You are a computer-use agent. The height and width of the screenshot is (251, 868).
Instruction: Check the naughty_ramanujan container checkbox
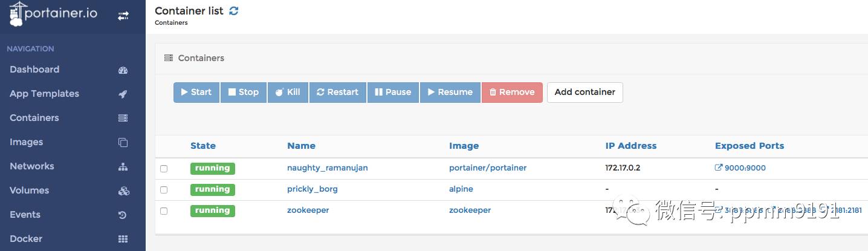coord(164,169)
